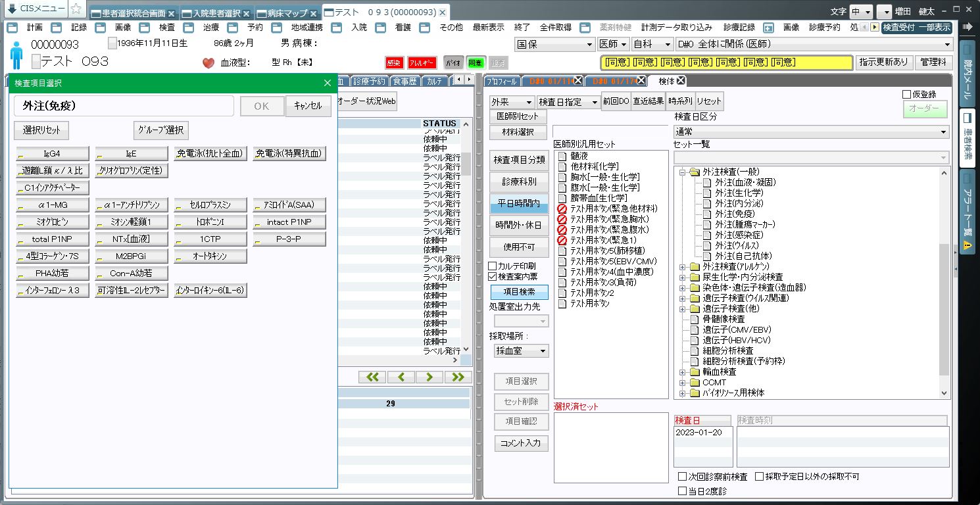The image size is (980, 505).
Task: Toggle the 時間外・休日 button
Action: [x=519, y=226]
